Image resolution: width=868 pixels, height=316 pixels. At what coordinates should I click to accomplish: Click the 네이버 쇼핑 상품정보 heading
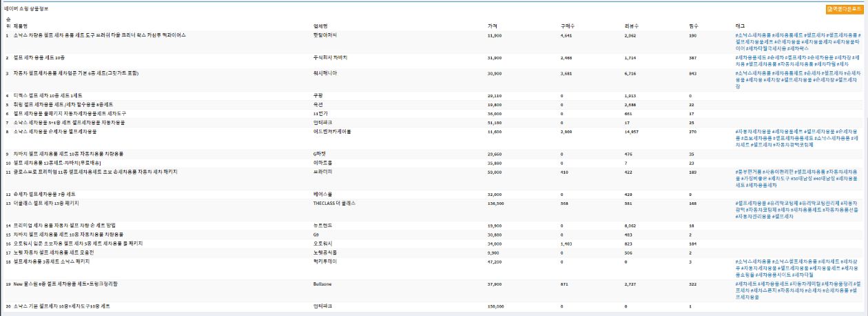(26, 8)
